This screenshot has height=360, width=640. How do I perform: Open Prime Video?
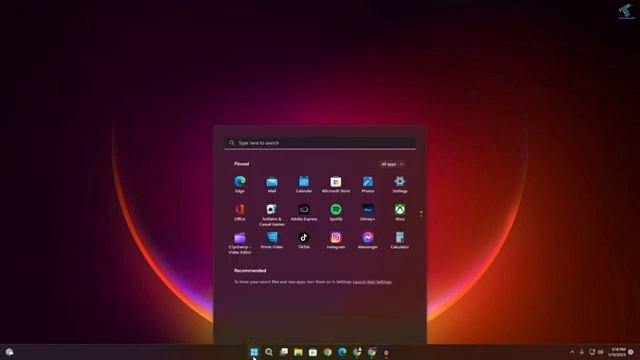click(272, 240)
